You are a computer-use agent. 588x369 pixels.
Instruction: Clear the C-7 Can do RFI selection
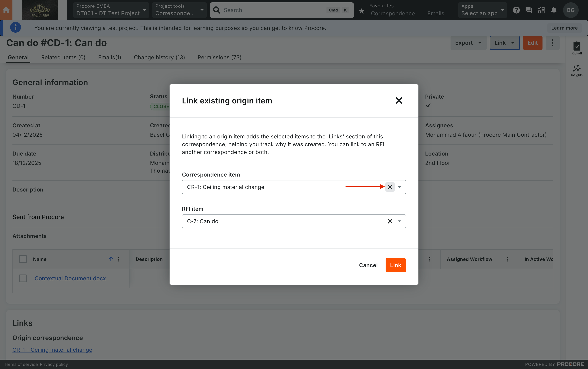390,221
